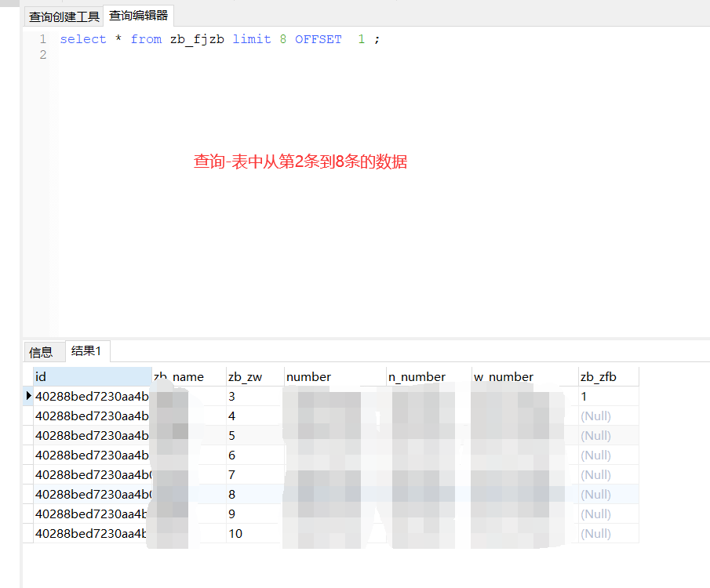
Task: Click the w_number column header
Action: point(525,376)
